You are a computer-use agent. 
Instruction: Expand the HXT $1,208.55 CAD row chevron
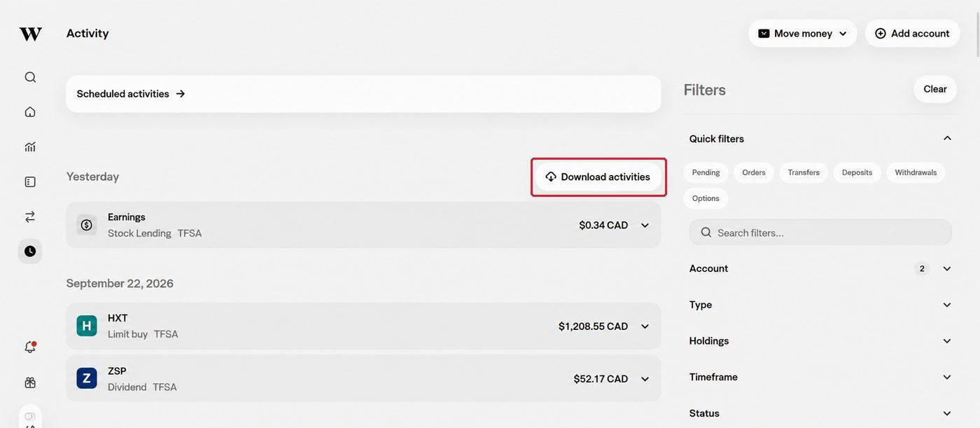click(x=645, y=326)
